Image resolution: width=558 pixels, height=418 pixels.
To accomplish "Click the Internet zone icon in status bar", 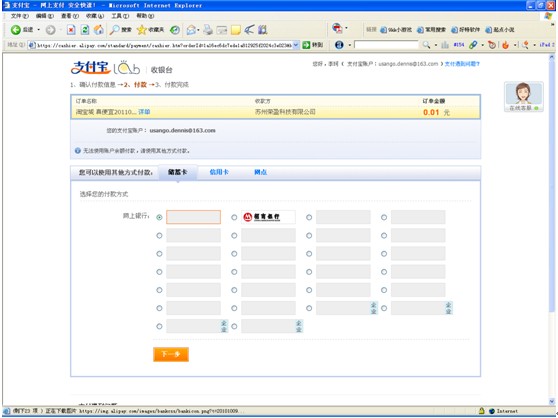I will pos(492,411).
